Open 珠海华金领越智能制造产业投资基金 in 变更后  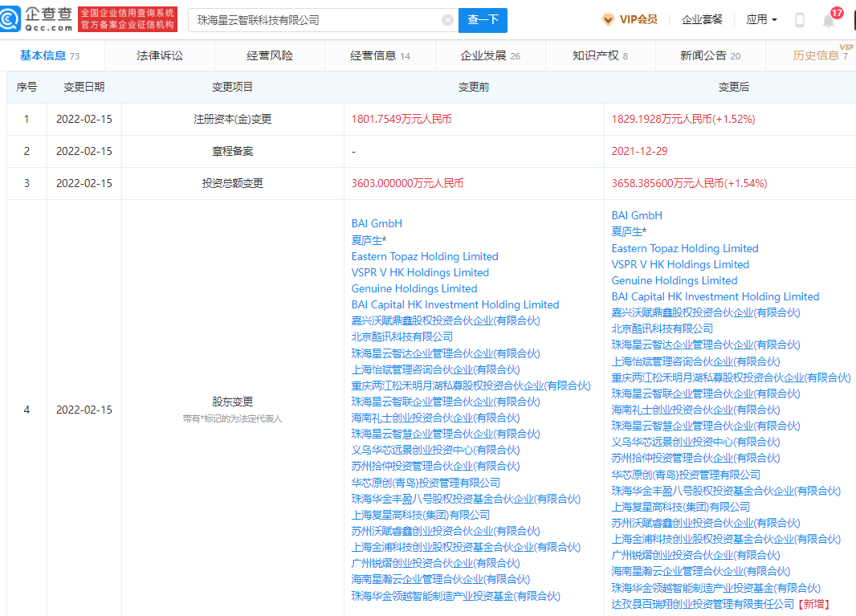pyautogui.click(x=715, y=588)
